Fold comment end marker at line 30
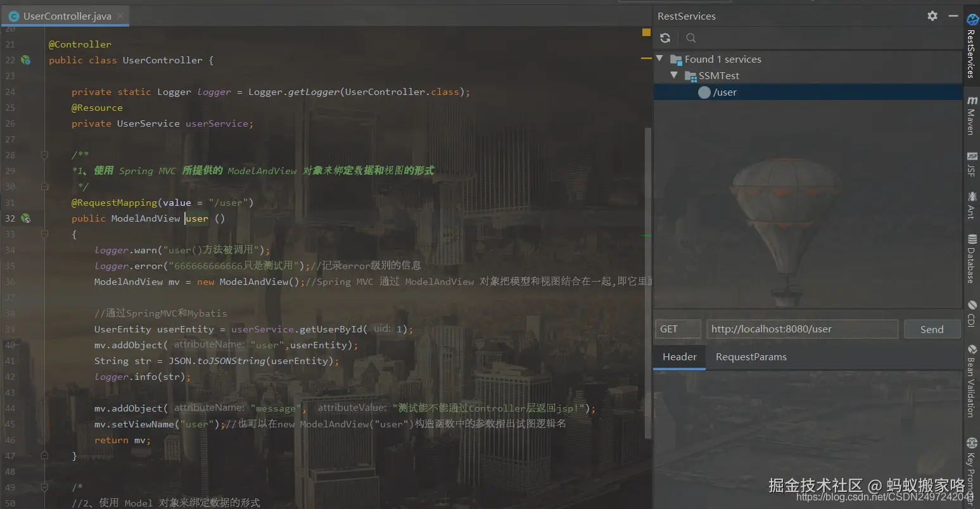 coord(44,187)
